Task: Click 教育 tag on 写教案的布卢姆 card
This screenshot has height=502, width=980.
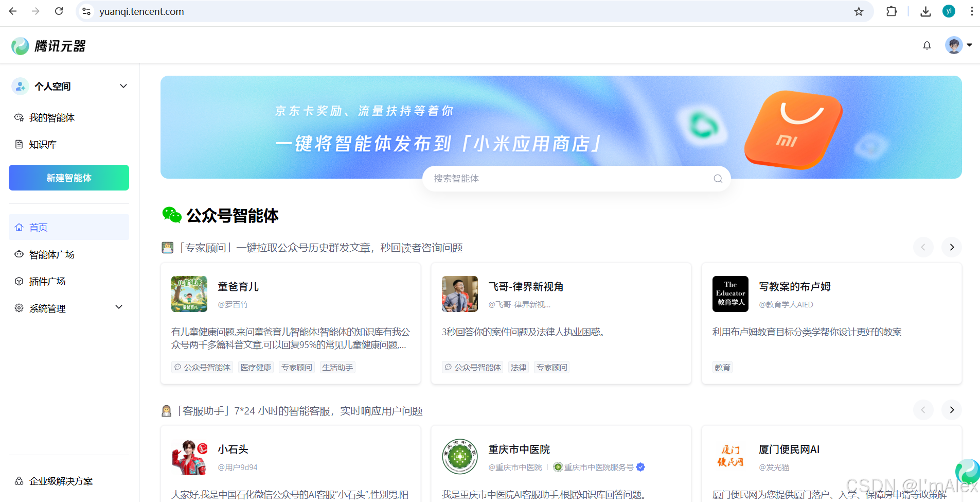Action: click(x=722, y=367)
